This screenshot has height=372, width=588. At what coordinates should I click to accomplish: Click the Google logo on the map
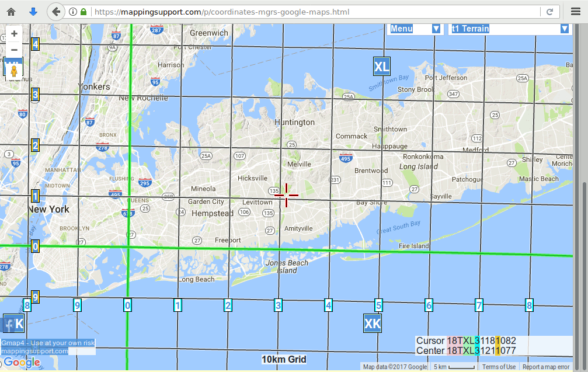22,363
